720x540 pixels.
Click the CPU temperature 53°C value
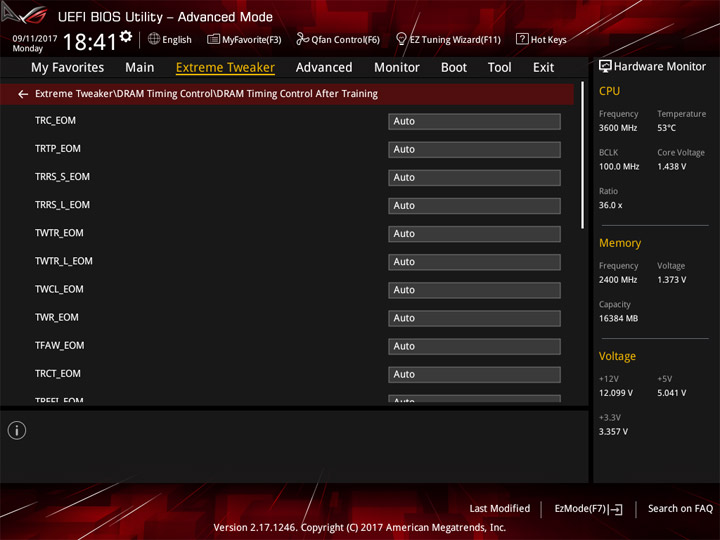(666, 128)
